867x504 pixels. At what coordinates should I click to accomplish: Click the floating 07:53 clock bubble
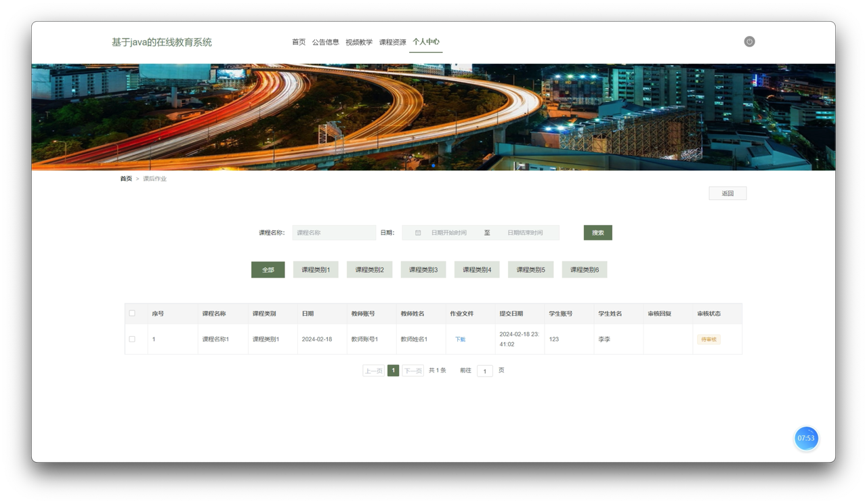806,438
